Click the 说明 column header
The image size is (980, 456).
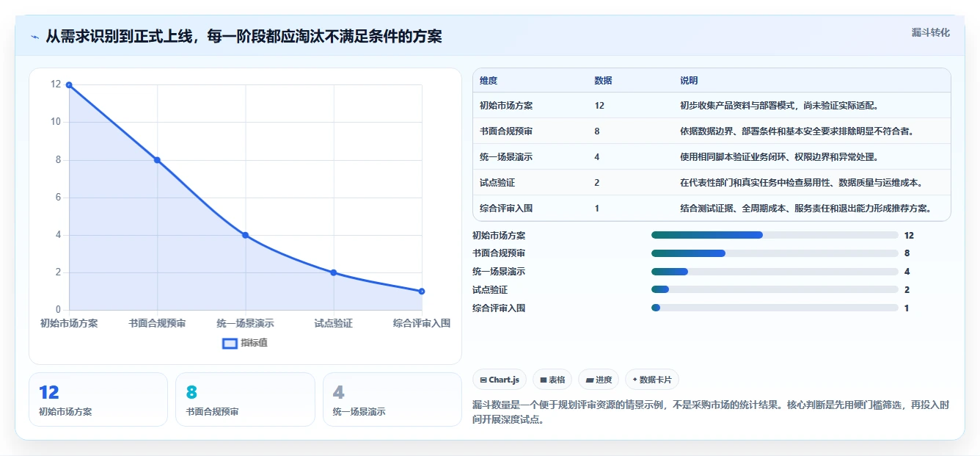[689, 81]
